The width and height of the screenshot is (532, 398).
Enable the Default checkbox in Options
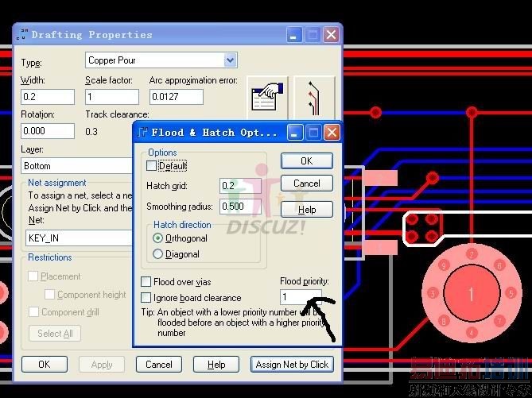point(151,166)
